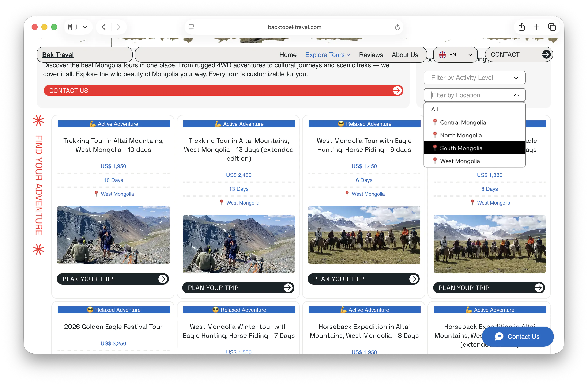Click PLAN YOUR TRIP on 10 days trekking tour
Screen dimensions: 588x385
click(113, 279)
